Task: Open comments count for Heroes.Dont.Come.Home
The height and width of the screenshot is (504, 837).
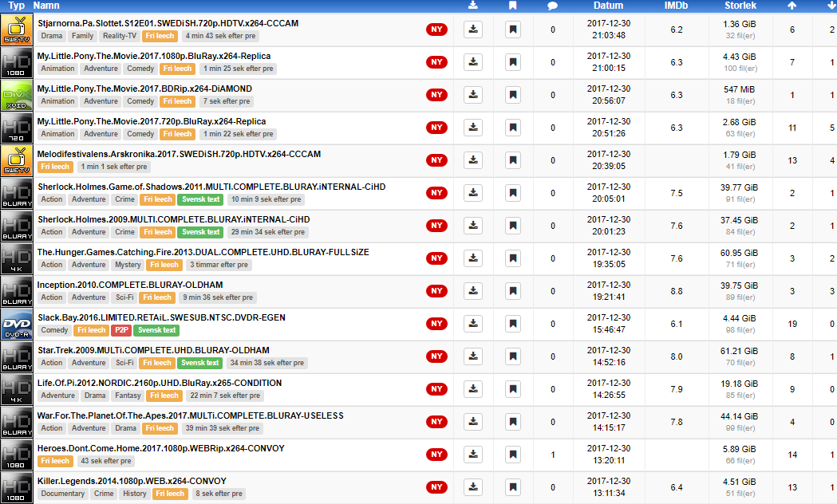Action: click(552, 455)
